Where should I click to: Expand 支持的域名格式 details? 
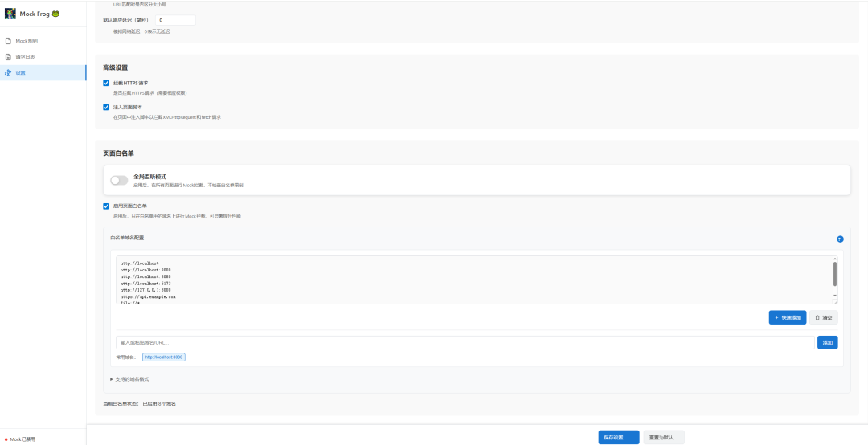129,379
